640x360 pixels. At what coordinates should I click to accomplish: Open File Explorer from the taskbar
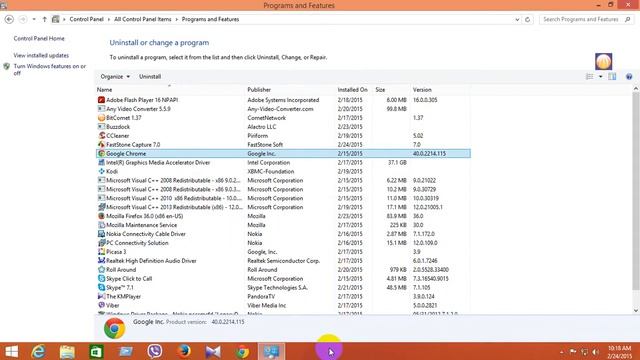click(x=67, y=351)
